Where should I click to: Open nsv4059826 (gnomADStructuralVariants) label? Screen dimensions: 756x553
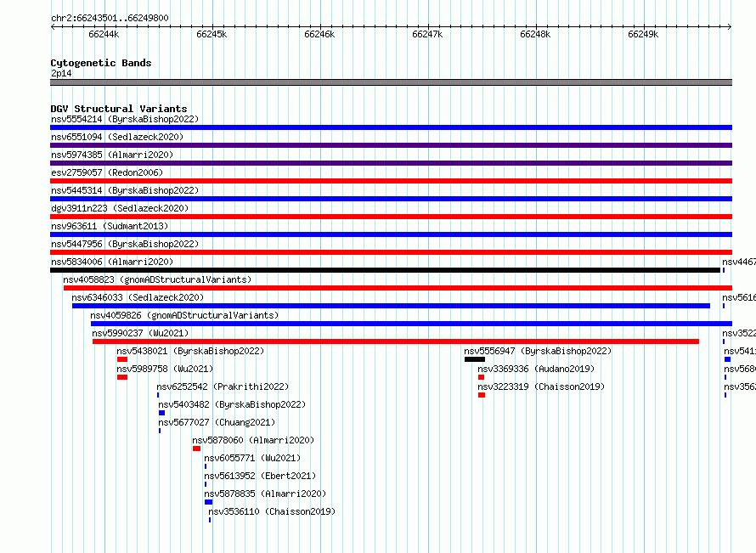184,315
